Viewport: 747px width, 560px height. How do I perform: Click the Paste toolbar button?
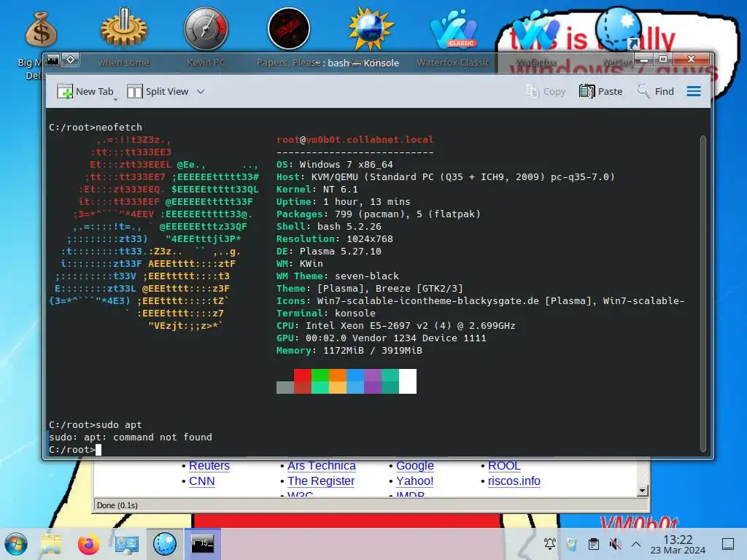[601, 91]
